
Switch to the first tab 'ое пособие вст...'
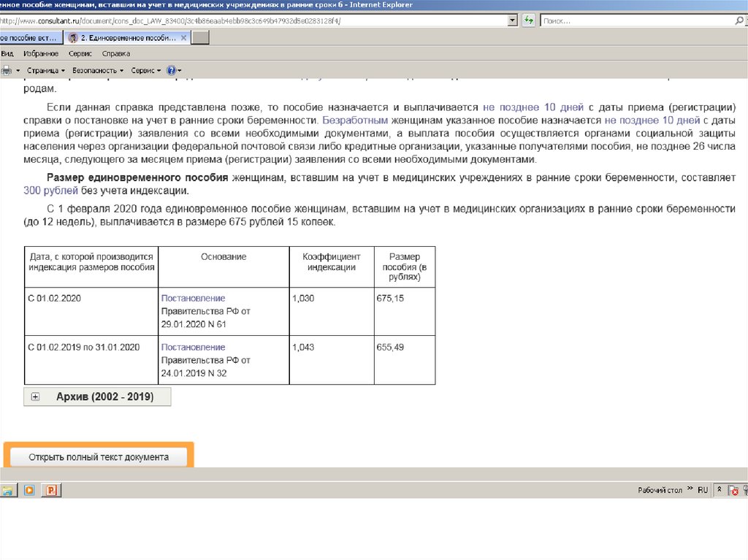(31, 38)
